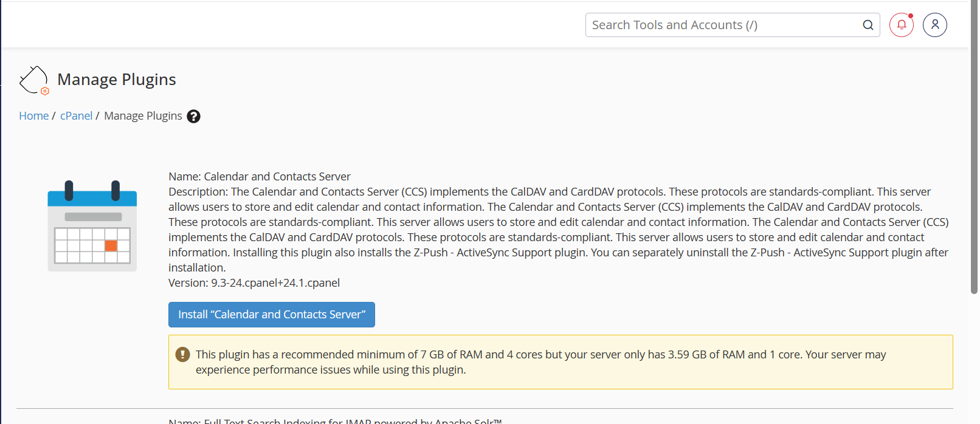Click the plugin version text line
This screenshot has height=424, width=980.
click(x=254, y=283)
